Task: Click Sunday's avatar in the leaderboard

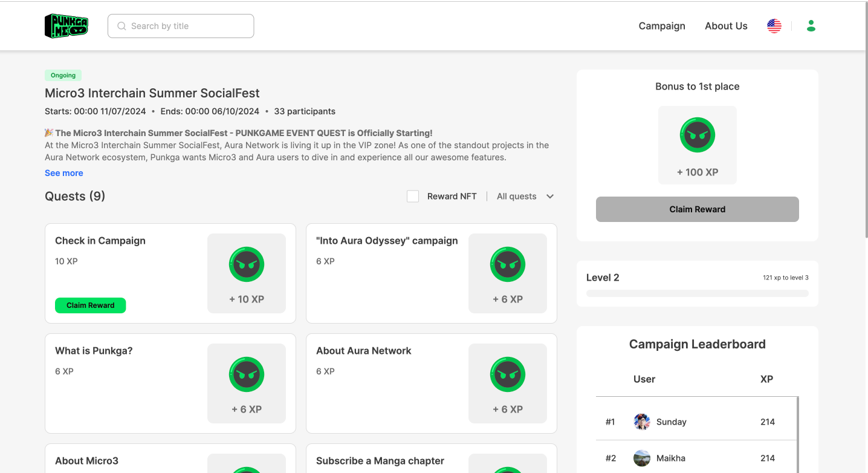Action: click(642, 422)
